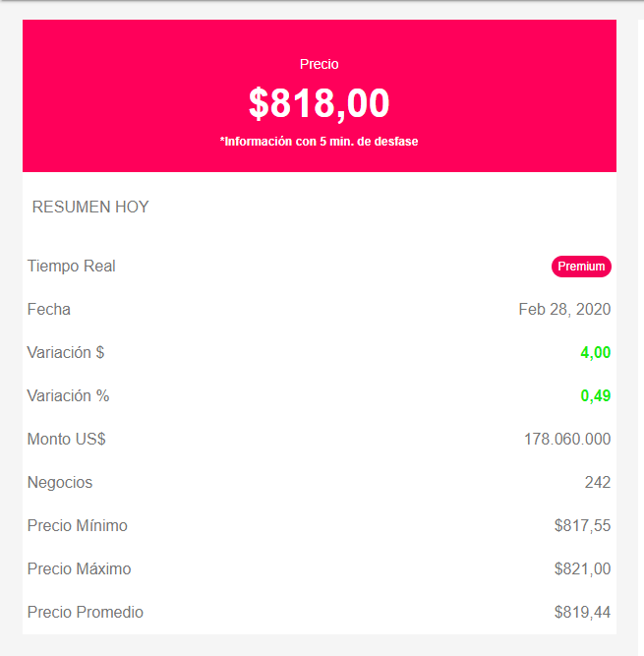Click the green 4,00 variation value
644x656 pixels.
596,352
